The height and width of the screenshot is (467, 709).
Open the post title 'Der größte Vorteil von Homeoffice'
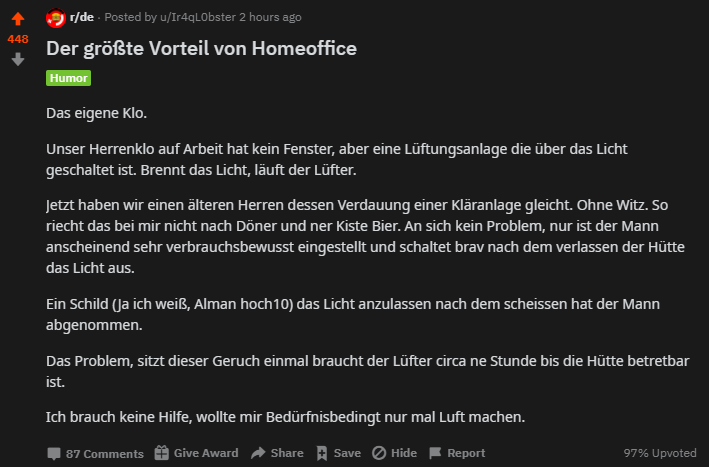(x=201, y=49)
